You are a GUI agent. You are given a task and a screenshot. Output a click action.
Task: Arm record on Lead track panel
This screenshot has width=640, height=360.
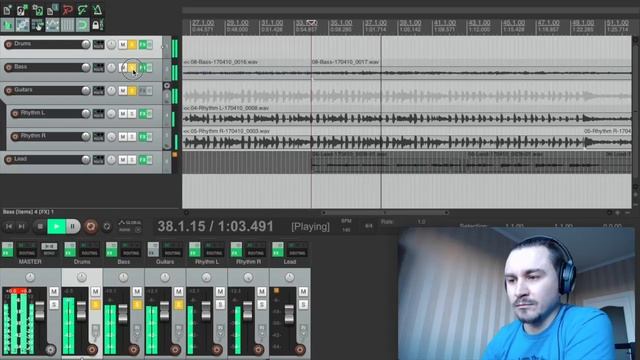(9, 159)
